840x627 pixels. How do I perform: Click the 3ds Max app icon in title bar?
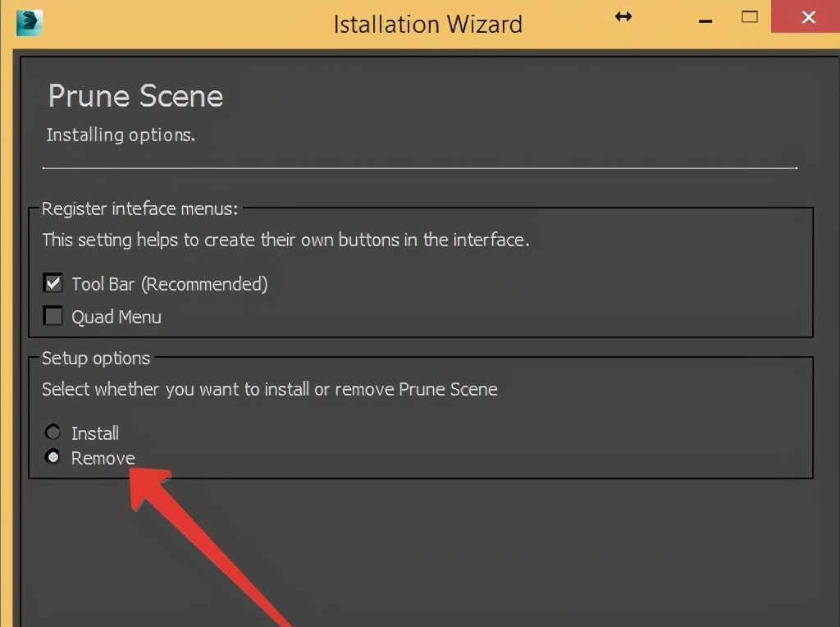pos(29,22)
